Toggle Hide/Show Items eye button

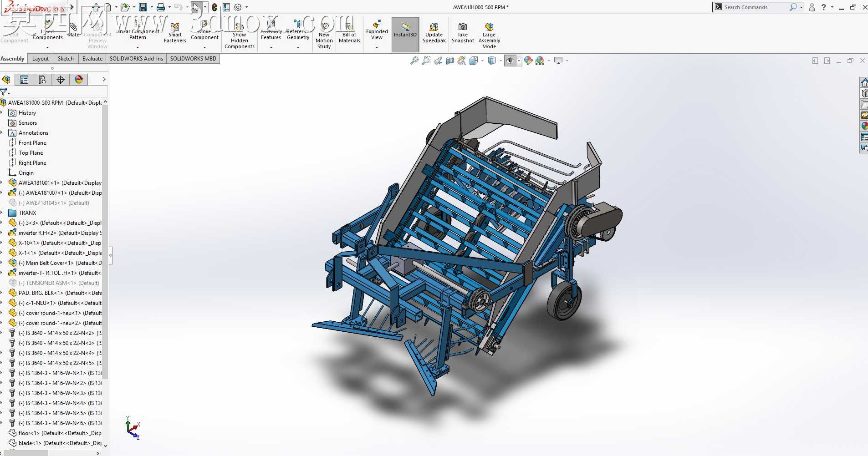(511, 61)
